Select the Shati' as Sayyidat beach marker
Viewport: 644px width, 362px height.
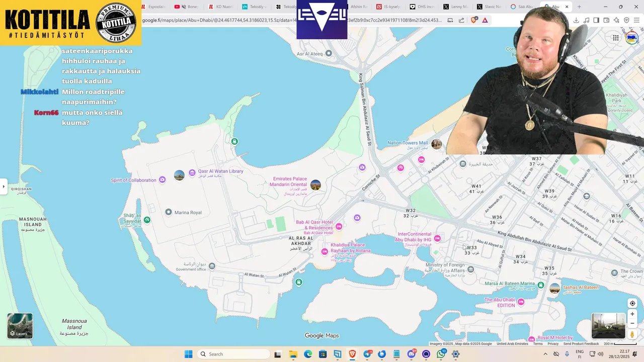click(147, 220)
